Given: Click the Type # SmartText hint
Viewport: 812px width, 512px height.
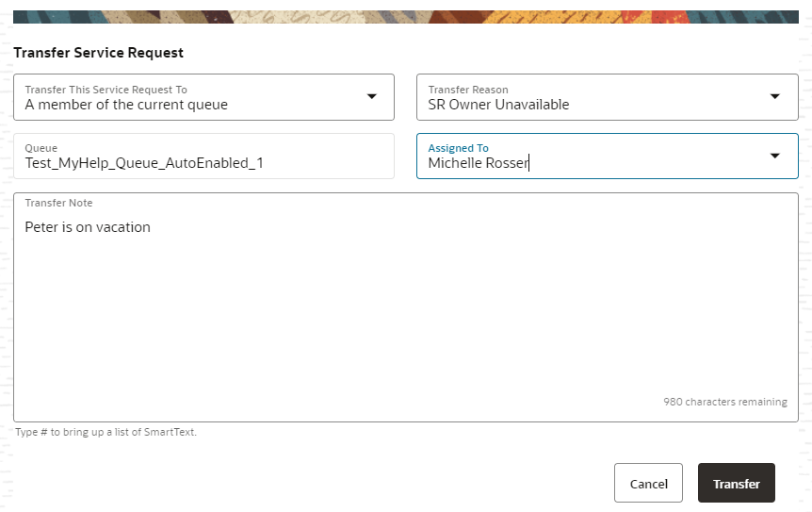Looking at the screenshot, I should click(x=106, y=432).
